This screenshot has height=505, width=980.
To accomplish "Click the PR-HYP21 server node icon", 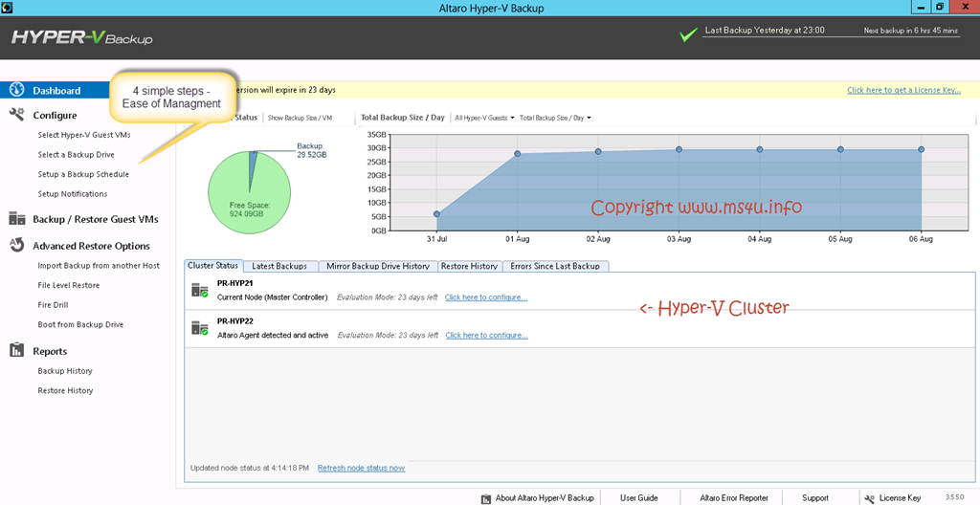I will coord(200,290).
